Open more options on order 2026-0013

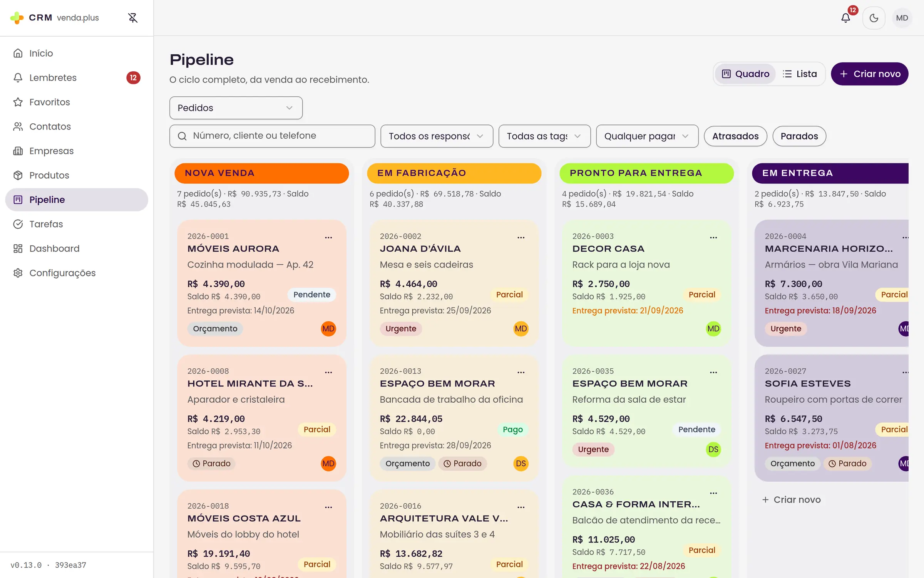(x=521, y=372)
